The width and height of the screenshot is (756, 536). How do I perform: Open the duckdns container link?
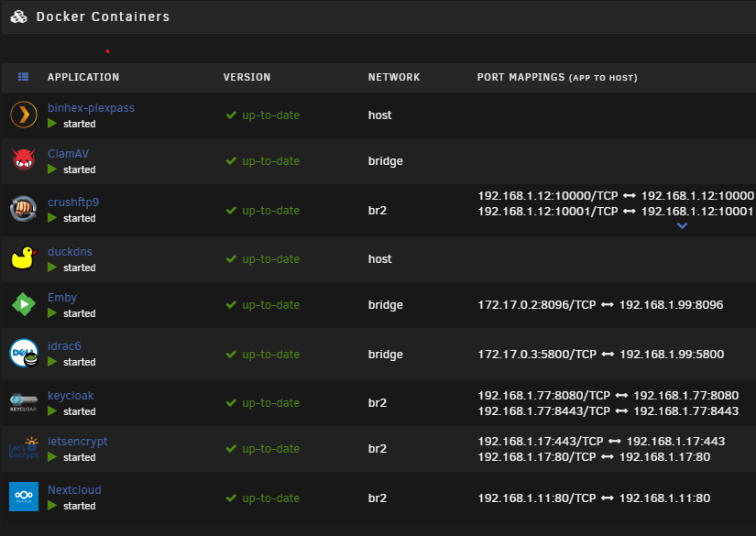coord(70,252)
